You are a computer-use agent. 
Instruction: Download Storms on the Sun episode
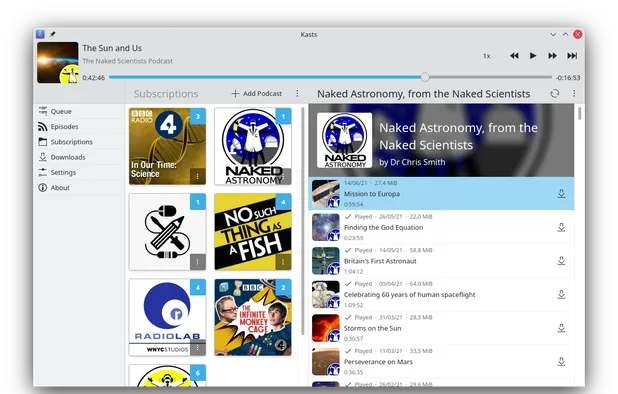pos(561,328)
